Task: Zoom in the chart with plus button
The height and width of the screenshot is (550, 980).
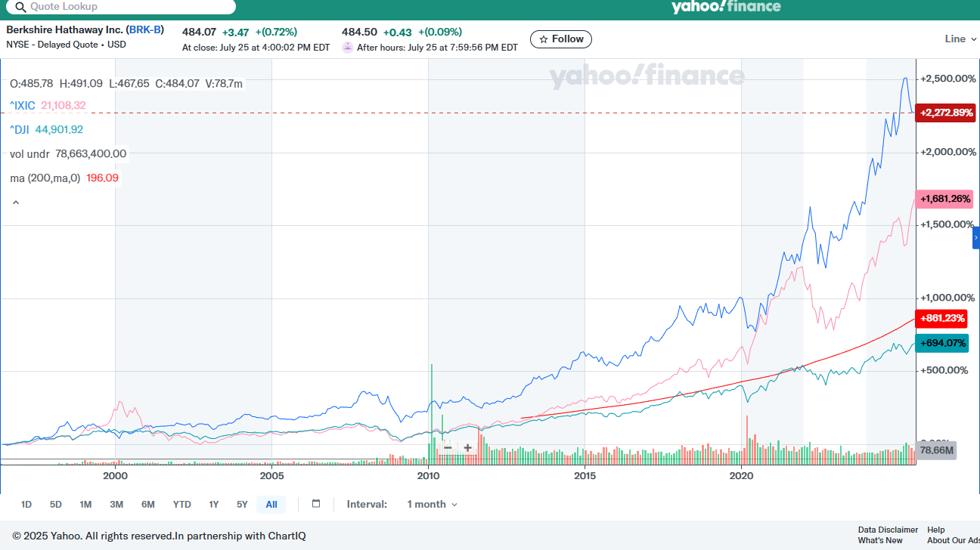Action: point(467,447)
